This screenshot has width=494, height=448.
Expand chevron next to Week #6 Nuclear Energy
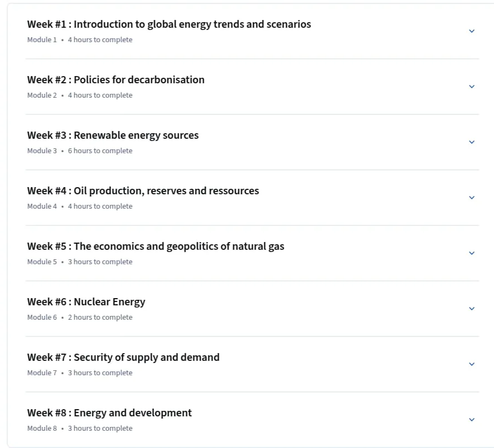click(472, 309)
